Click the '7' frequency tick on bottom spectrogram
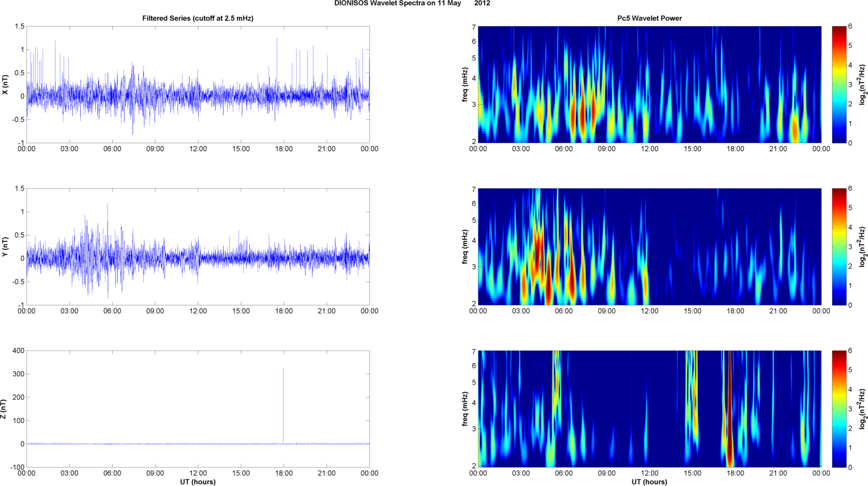868x486 pixels. click(474, 351)
